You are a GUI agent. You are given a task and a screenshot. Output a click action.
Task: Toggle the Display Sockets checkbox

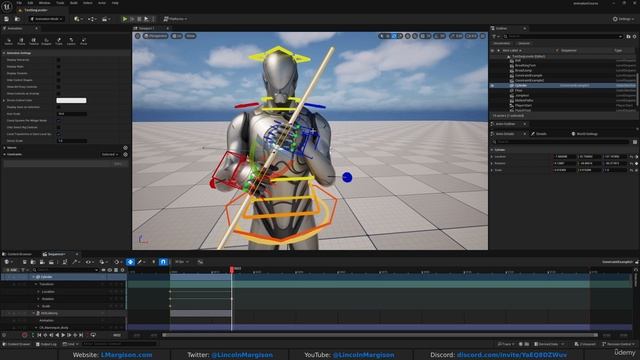point(58,73)
